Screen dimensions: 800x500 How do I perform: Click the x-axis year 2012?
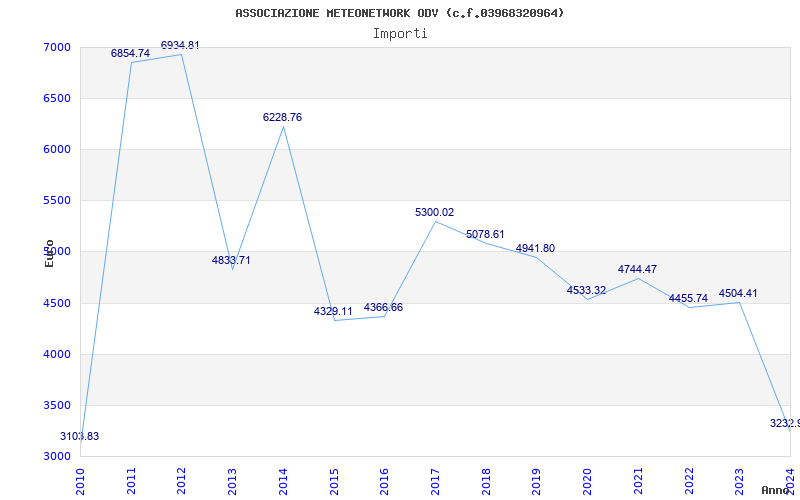click(x=182, y=481)
